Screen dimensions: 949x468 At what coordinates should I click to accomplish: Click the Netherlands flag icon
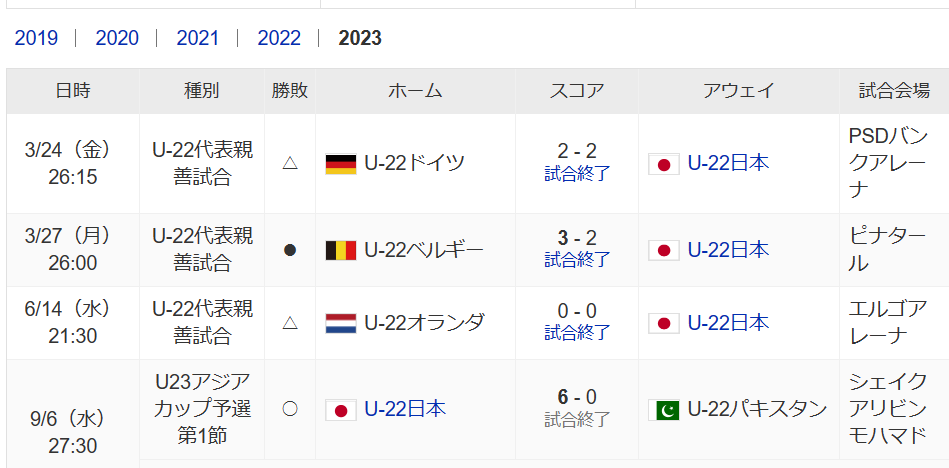(x=341, y=323)
